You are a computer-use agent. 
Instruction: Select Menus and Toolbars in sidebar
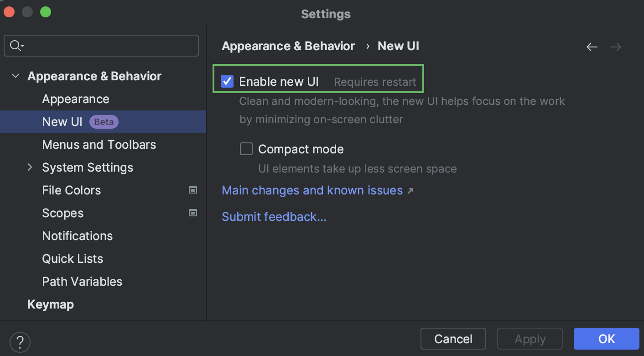(x=99, y=145)
